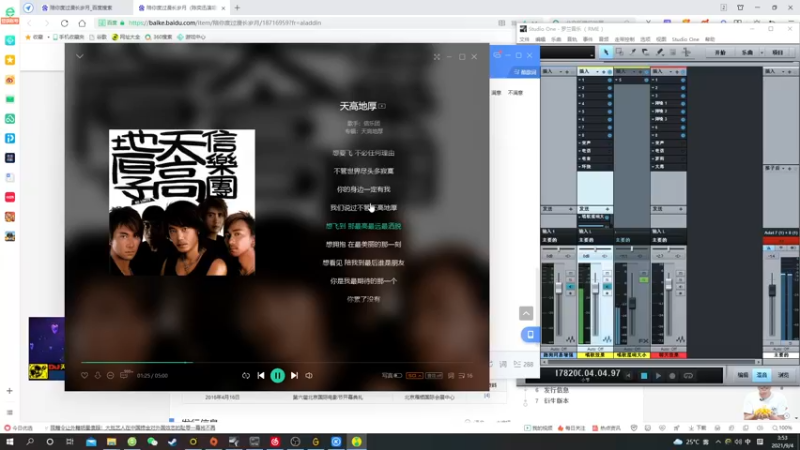Viewport: 800px width, 450px height.
Task: Seek within the song progress bar
Action: pyautogui.click(x=277, y=362)
